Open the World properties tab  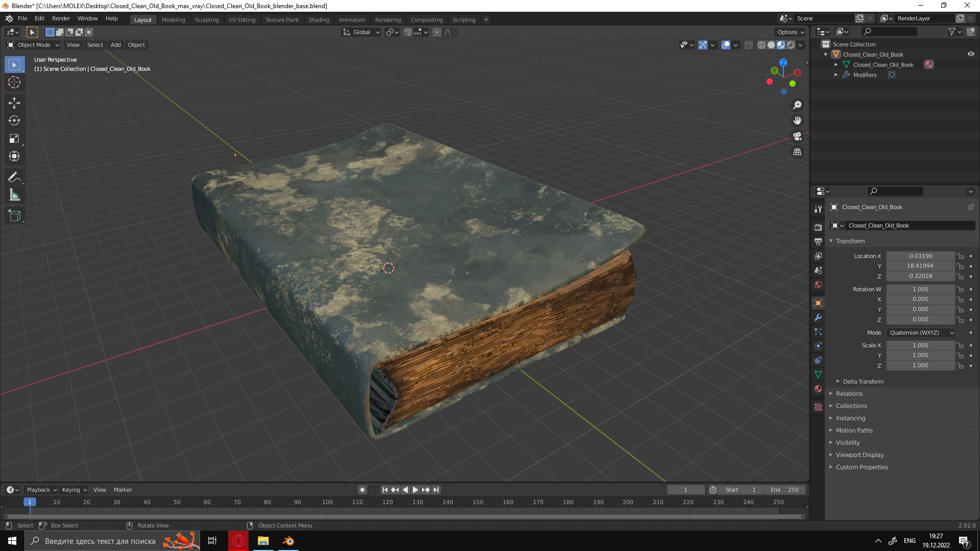[x=818, y=285]
